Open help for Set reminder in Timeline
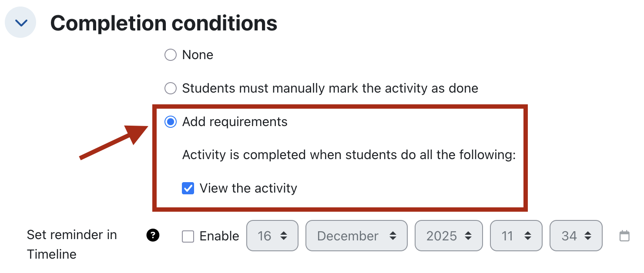644x273 pixels. 153,236
